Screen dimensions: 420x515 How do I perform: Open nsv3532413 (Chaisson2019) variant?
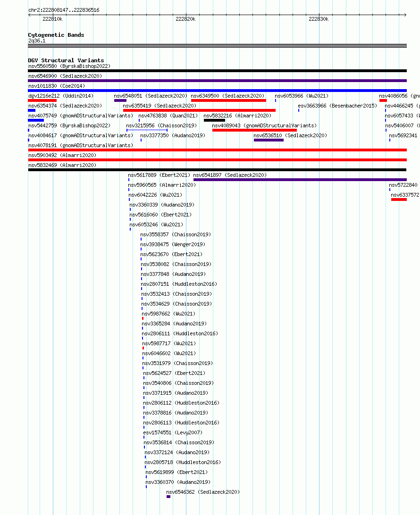[x=177, y=294]
